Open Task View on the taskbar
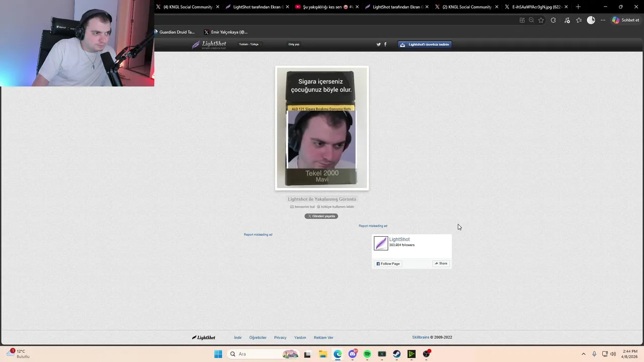 click(307, 354)
